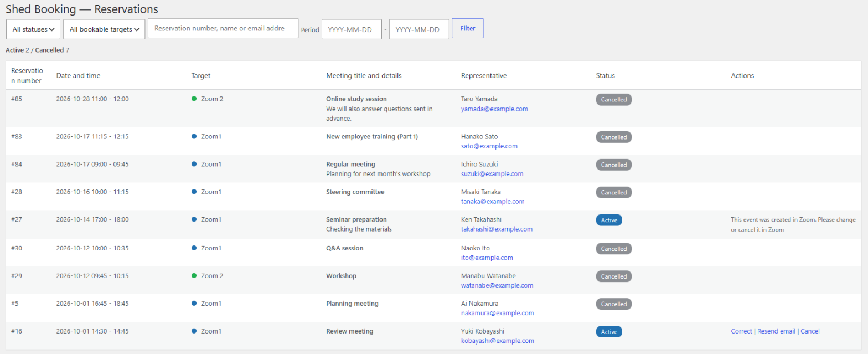Click the green Zoom 2 dot for Workshop

pyautogui.click(x=194, y=276)
